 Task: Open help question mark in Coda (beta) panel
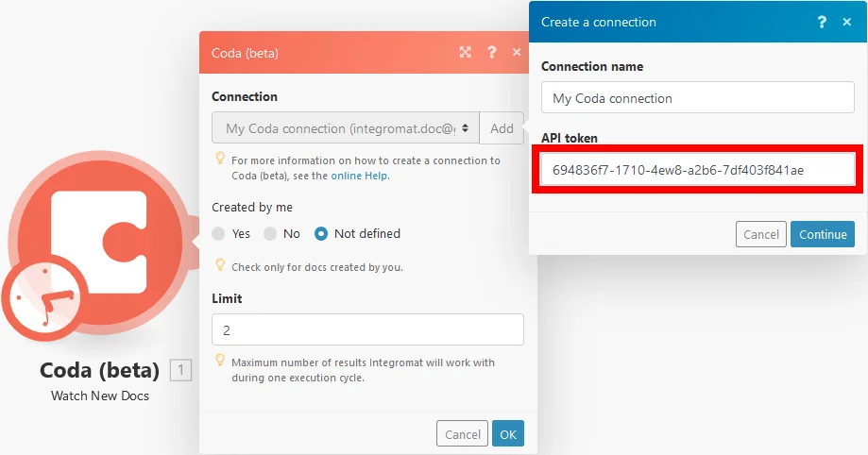click(x=491, y=52)
